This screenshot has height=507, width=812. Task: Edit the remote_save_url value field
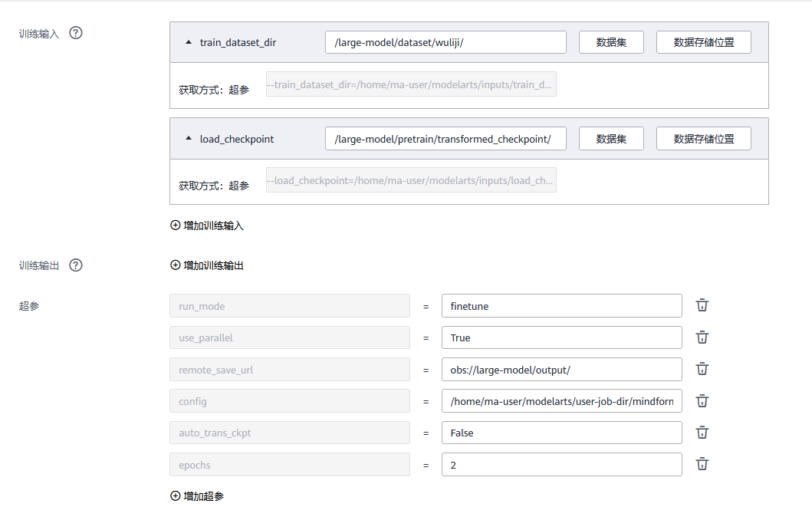tap(561, 369)
